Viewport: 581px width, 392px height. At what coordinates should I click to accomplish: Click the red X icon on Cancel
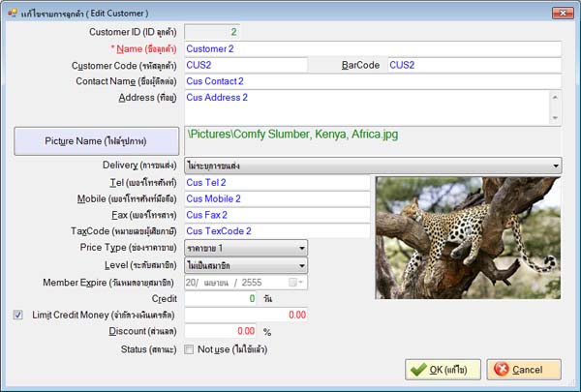(x=502, y=369)
